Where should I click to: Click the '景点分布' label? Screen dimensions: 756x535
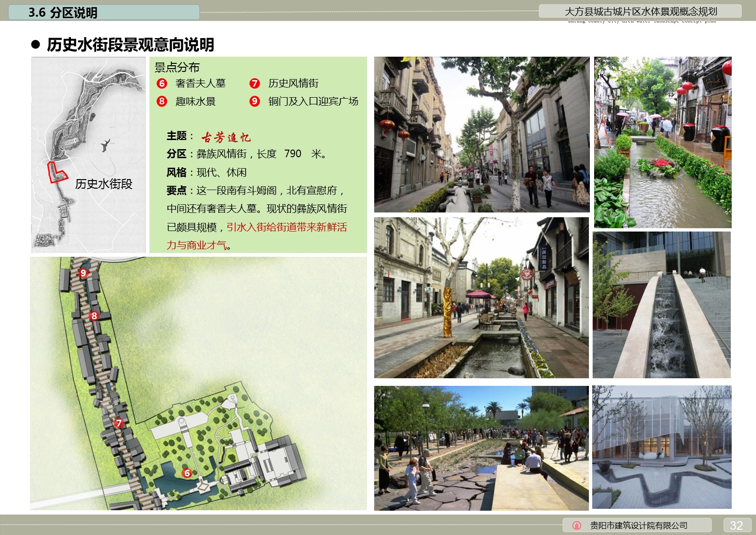177,67
